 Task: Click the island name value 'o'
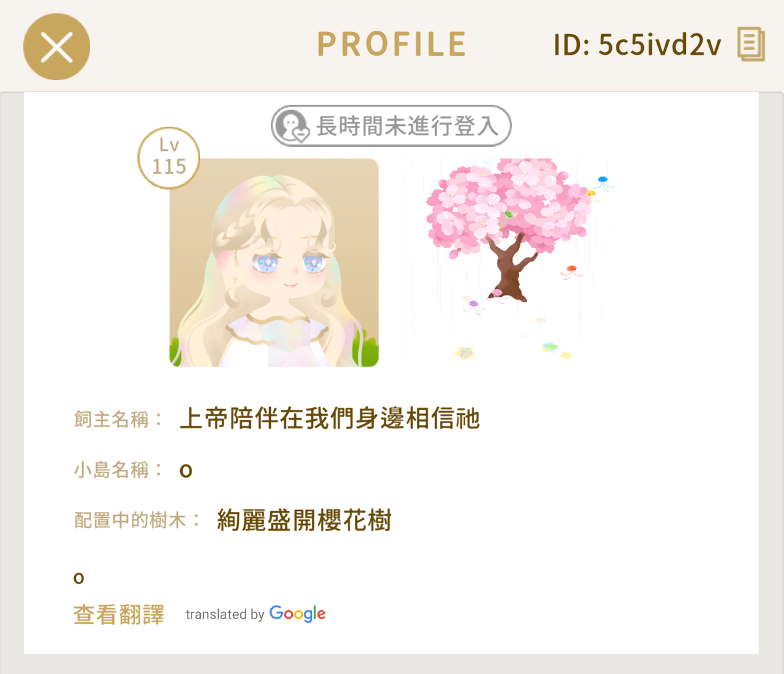[x=186, y=471]
